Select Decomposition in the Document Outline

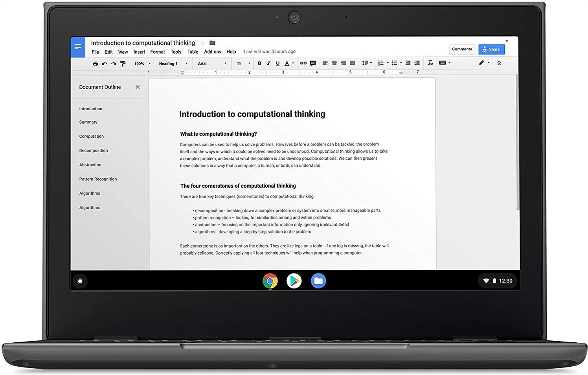coord(94,150)
